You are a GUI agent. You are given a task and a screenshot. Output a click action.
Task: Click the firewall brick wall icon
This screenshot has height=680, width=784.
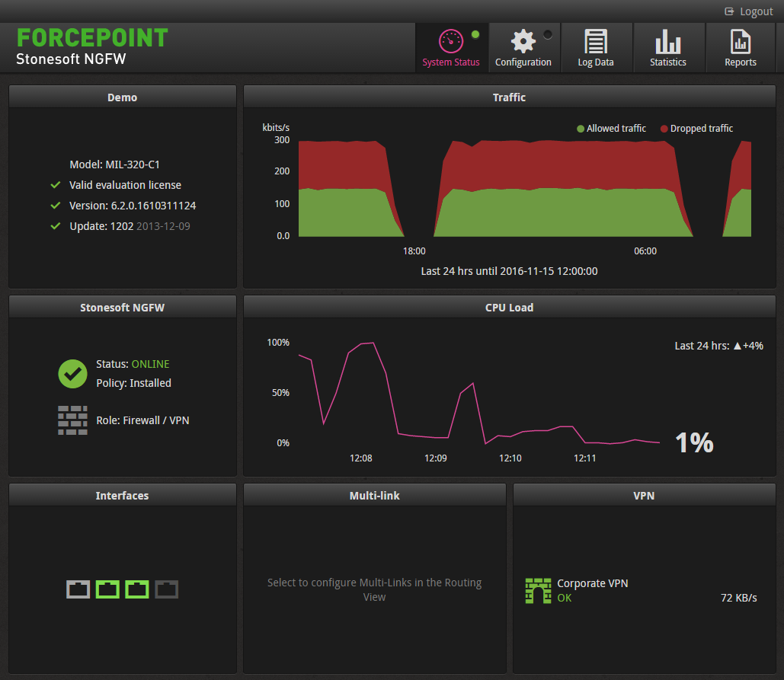tap(73, 420)
